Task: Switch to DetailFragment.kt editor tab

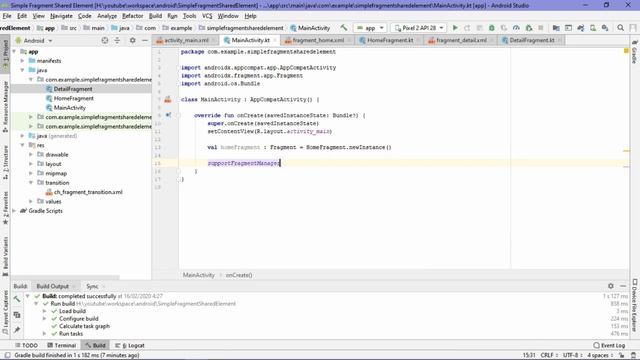Action: (x=531, y=40)
